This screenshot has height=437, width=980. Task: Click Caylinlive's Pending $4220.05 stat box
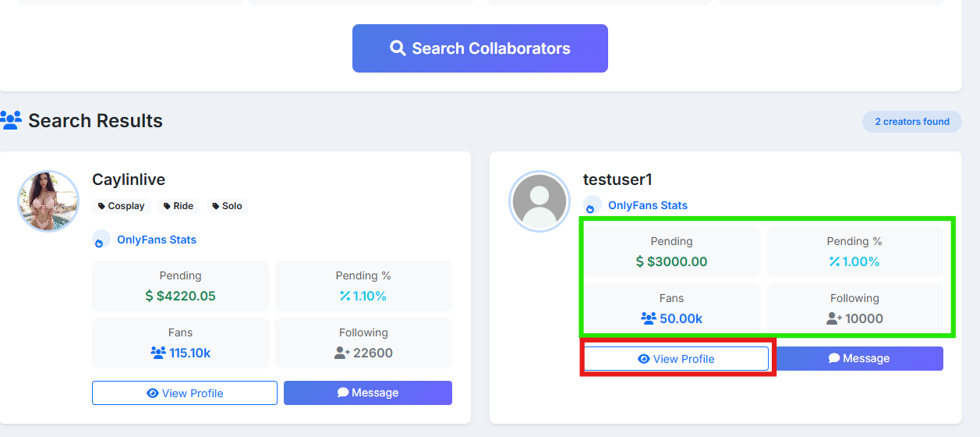(180, 286)
